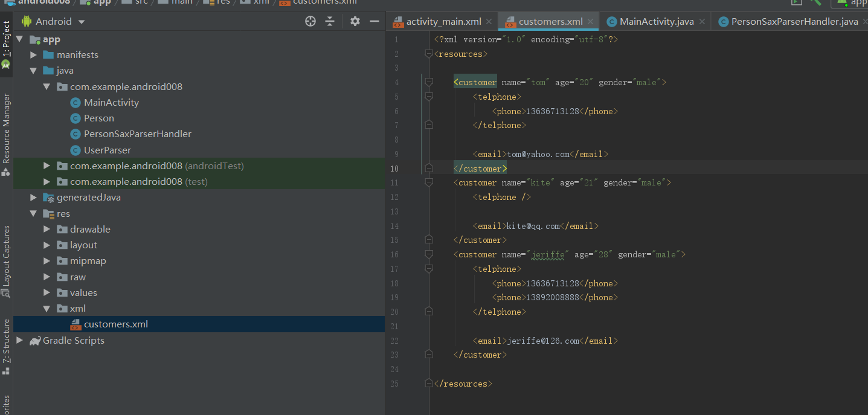
Task: Fold jeriffe customer tag line 16
Action: (429, 254)
